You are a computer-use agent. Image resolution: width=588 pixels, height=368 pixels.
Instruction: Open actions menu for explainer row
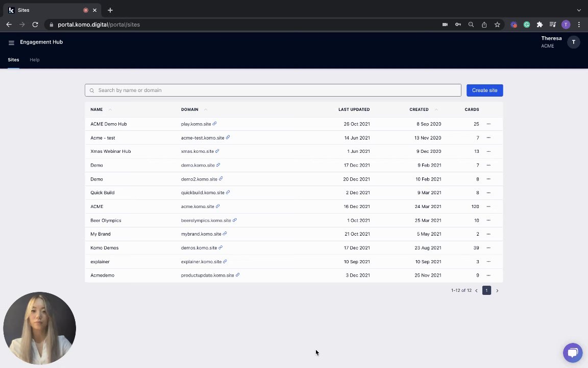pos(488,262)
